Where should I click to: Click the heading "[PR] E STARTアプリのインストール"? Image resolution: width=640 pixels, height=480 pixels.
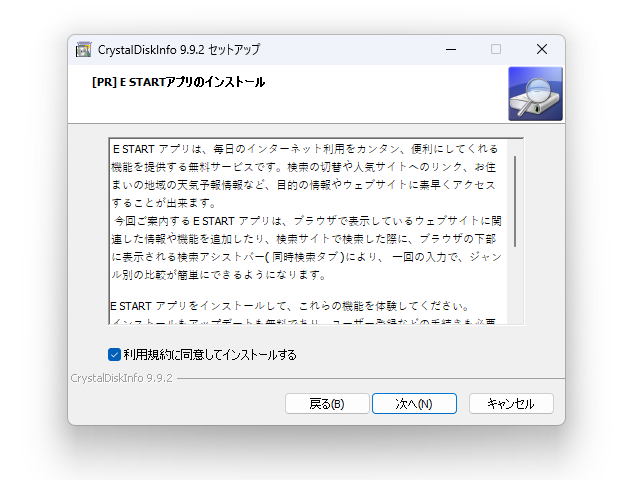click(x=178, y=82)
